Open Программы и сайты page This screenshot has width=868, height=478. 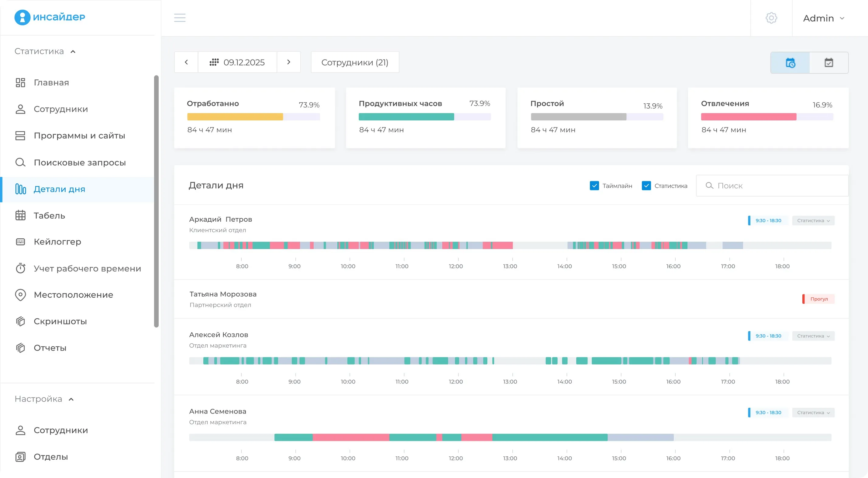[79, 136]
